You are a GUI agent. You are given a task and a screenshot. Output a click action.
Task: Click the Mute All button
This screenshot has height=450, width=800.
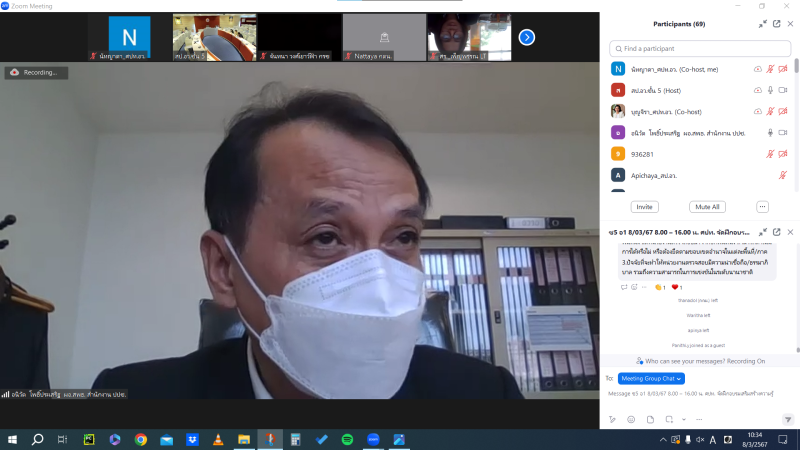[x=707, y=207]
